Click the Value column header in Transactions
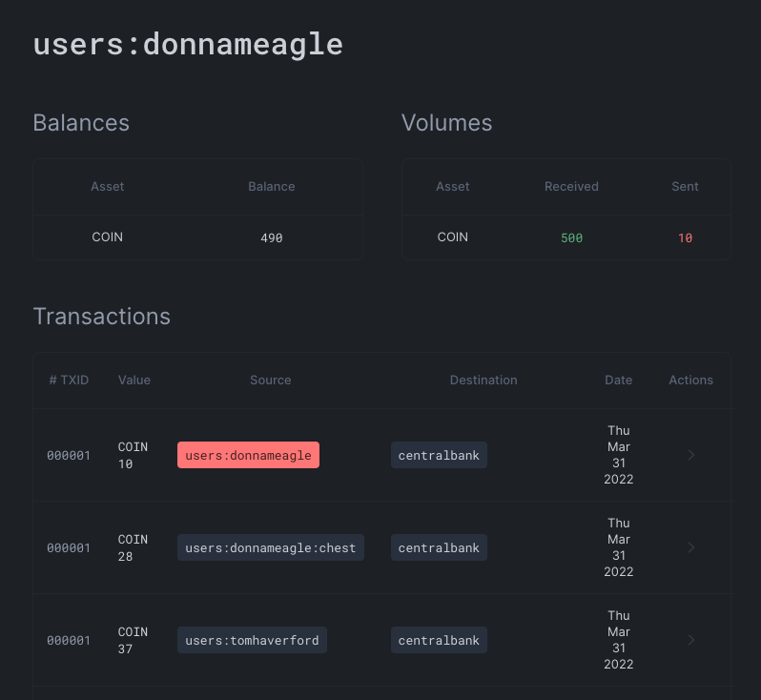 (x=134, y=380)
